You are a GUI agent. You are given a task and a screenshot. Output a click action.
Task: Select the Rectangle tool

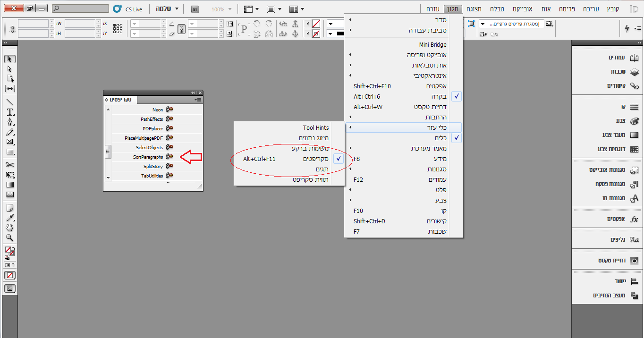[10, 152]
